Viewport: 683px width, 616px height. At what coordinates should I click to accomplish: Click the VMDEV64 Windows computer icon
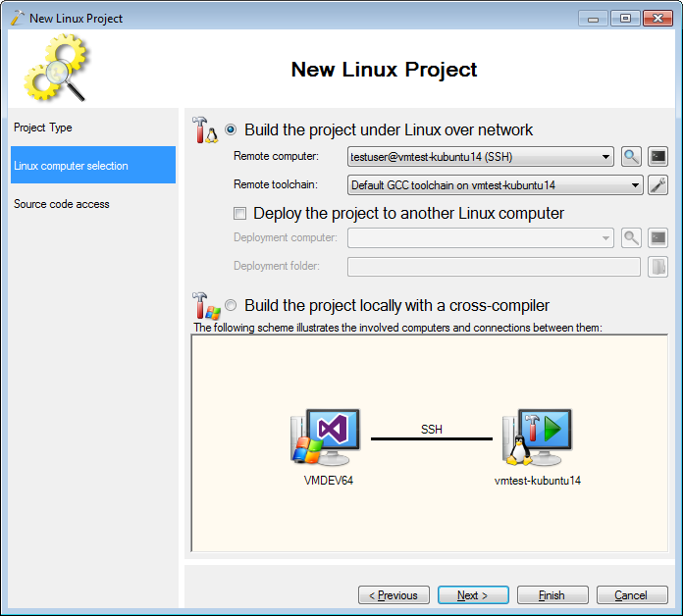tap(326, 437)
